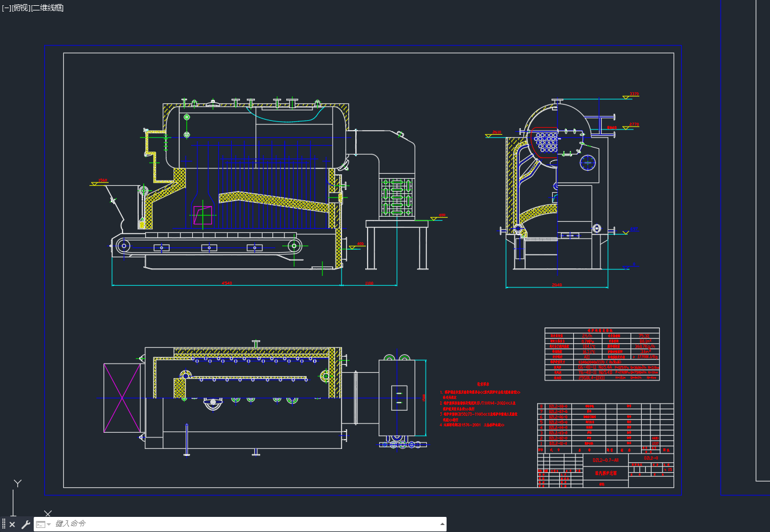Expand command history with up arrow
This screenshot has height=532, width=770.
(x=442, y=524)
